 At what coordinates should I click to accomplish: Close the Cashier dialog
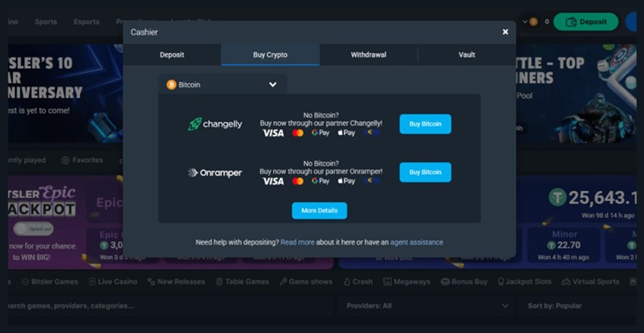pyautogui.click(x=505, y=32)
